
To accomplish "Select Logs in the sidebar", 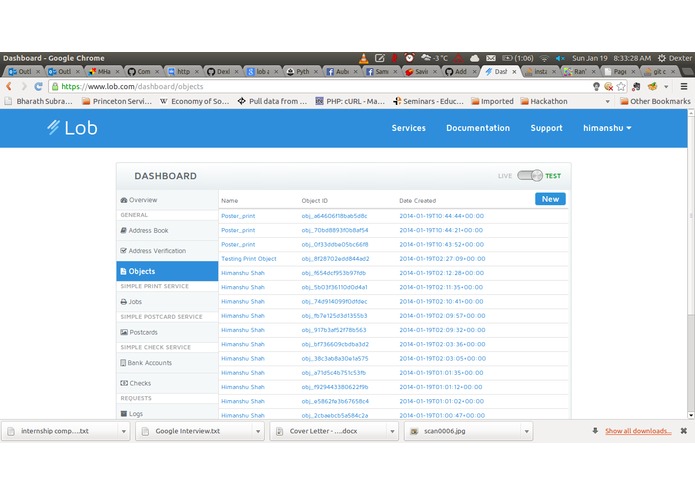I will pos(167,413).
